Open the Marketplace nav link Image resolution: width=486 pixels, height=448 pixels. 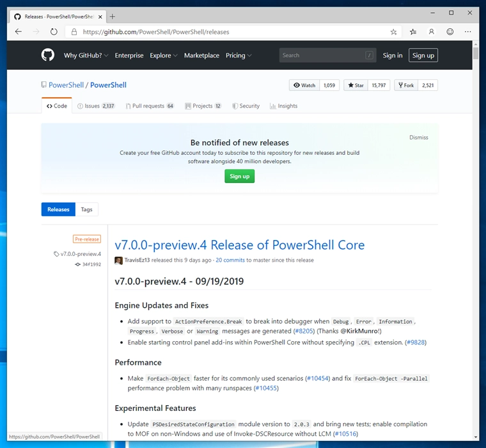[201, 55]
